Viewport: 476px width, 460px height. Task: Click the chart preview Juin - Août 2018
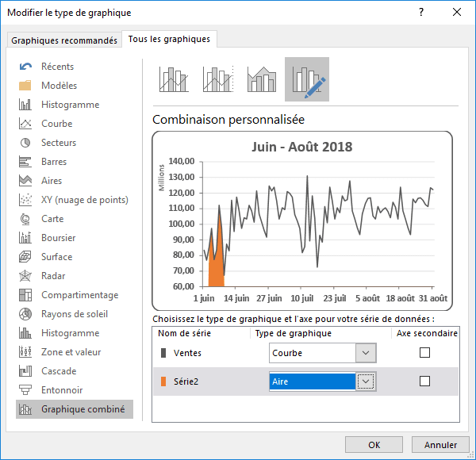click(302, 221)
